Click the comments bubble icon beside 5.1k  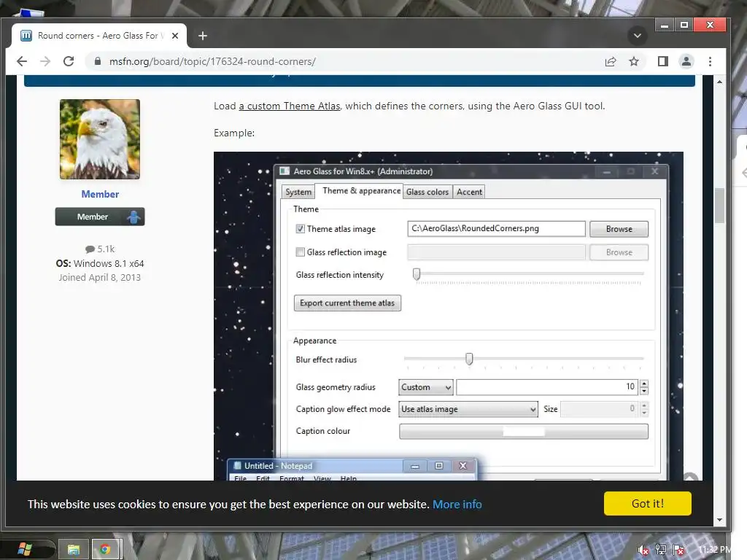point(90,249)
